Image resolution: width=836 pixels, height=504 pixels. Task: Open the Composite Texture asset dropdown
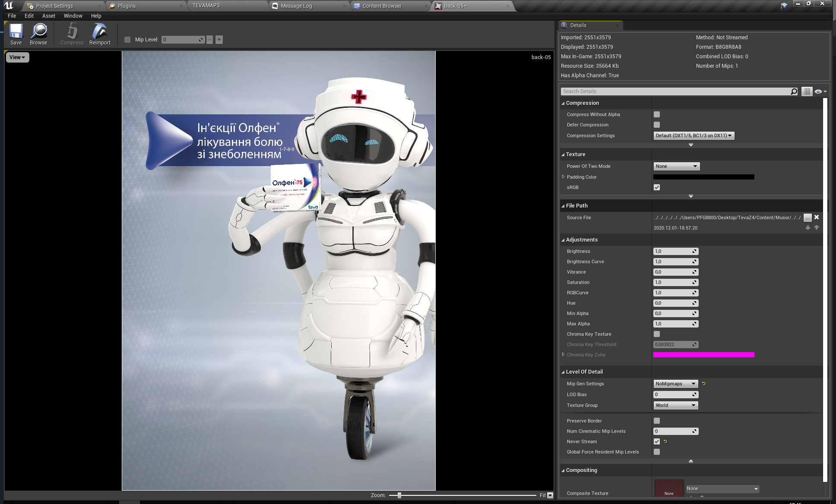[x=722, y=488]
